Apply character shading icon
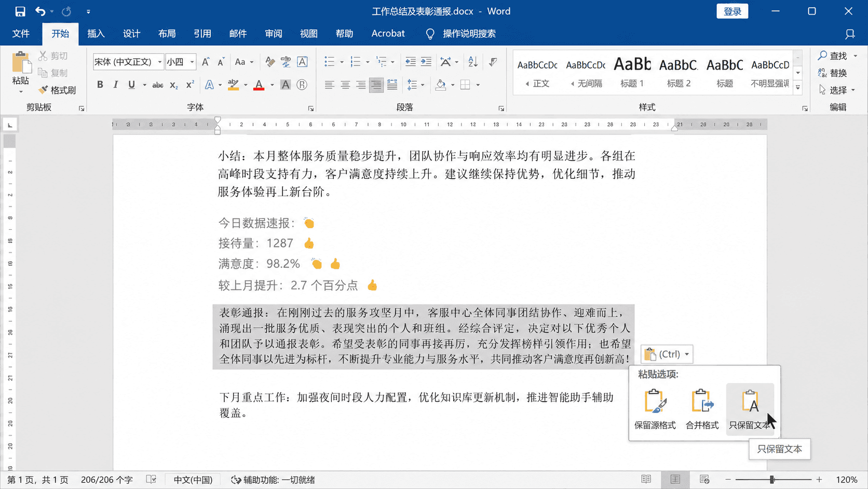The height and width of the screenshot is (489, 868). coord(286,85)
